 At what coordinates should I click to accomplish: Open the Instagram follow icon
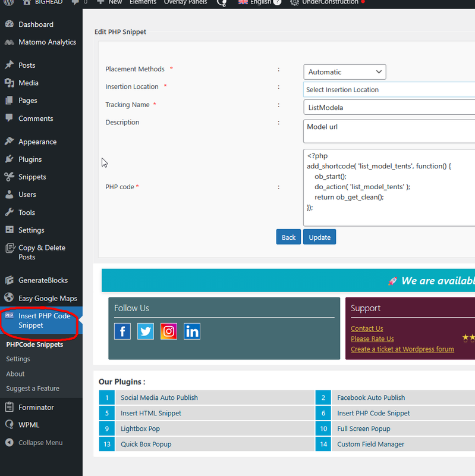169,331
